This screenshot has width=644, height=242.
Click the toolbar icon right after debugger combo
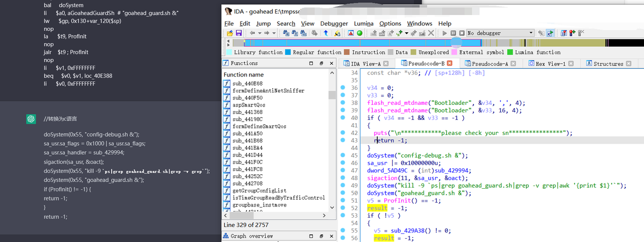point(541,33)
